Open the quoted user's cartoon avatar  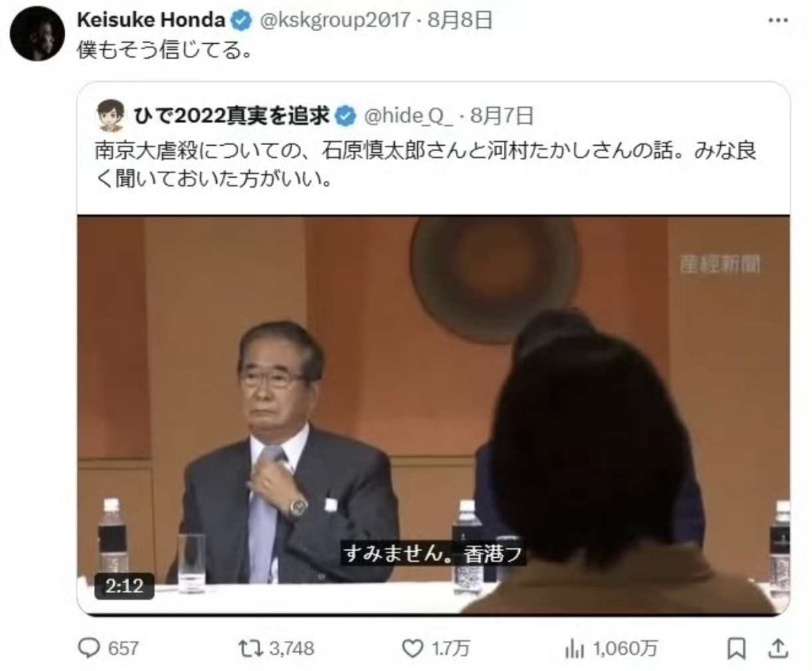click(110, 116)
